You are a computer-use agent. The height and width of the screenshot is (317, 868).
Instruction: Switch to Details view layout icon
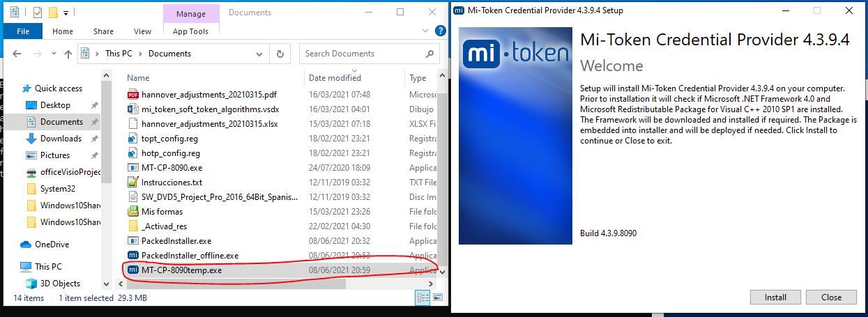tap(423, 298)
